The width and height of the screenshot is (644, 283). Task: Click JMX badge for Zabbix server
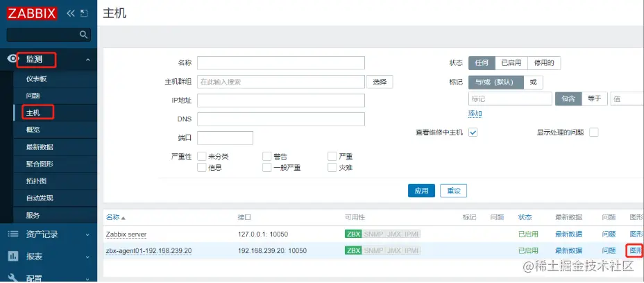pos(393,234)
